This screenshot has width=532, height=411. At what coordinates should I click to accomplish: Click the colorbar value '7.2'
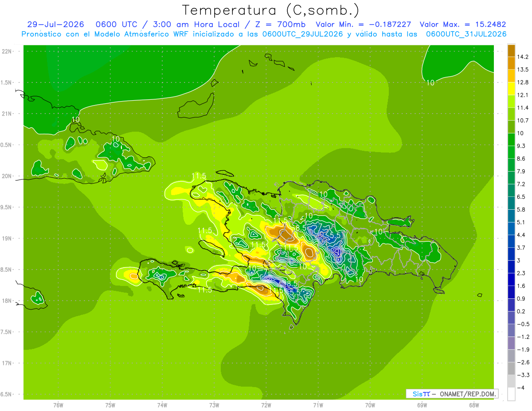pos(521,184)
